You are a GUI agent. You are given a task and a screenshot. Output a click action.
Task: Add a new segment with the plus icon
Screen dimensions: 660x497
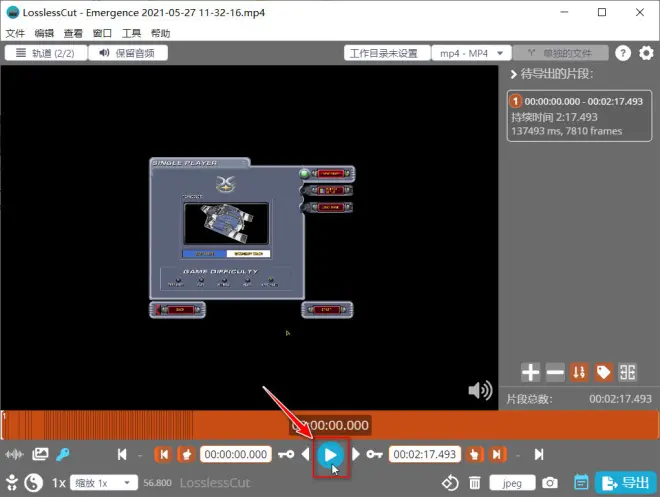click(x=530, y=372)
